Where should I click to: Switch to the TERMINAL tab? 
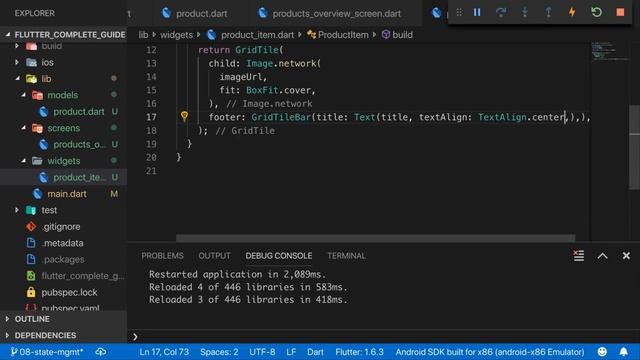tap(347, 256)
